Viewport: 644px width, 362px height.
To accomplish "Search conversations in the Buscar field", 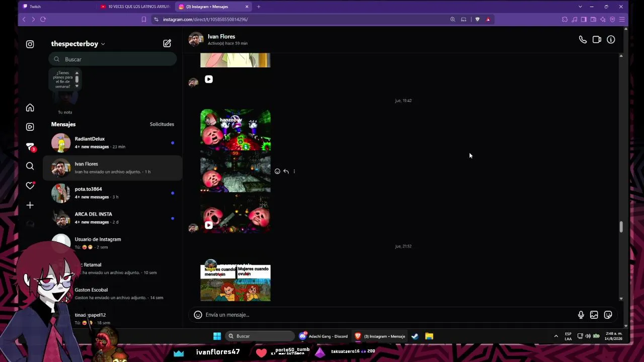I will click(113, 59).
